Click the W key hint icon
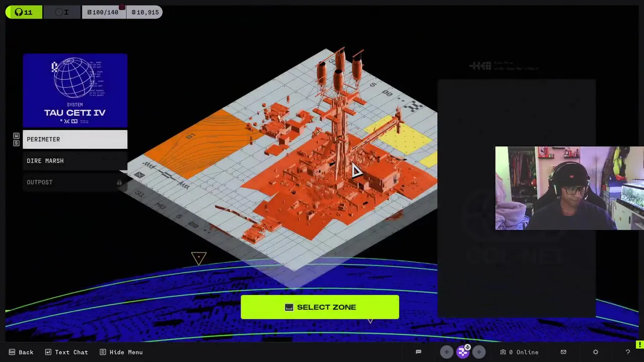This screenshot has width=644, height=362. click(x=16, y=136)
